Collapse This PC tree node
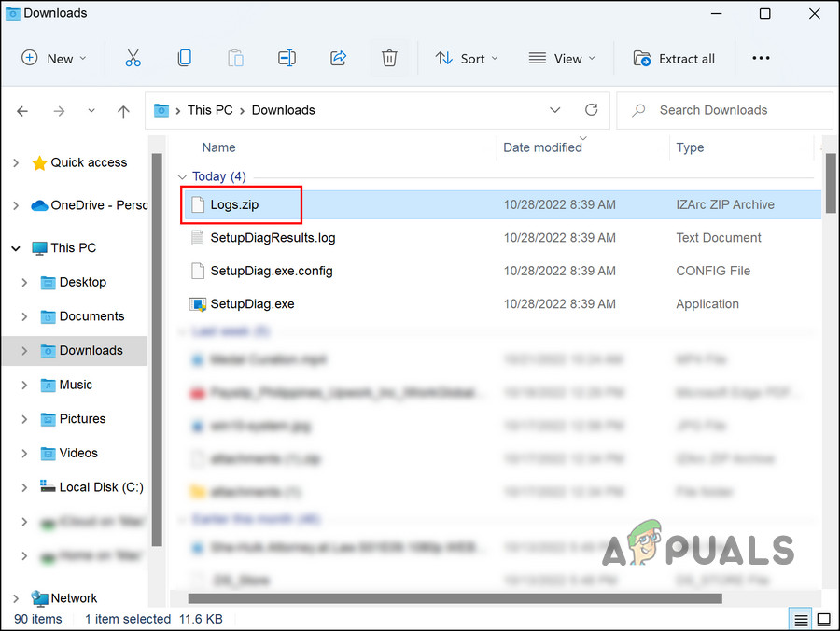 point(16,248)
